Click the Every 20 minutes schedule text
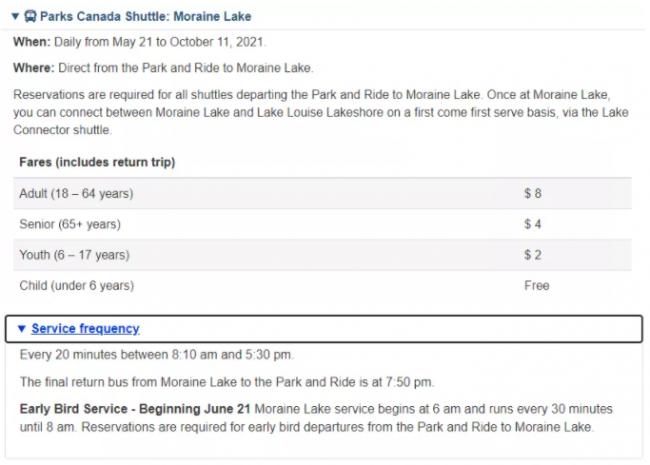650x465 pixels. [x=156, y=356]
